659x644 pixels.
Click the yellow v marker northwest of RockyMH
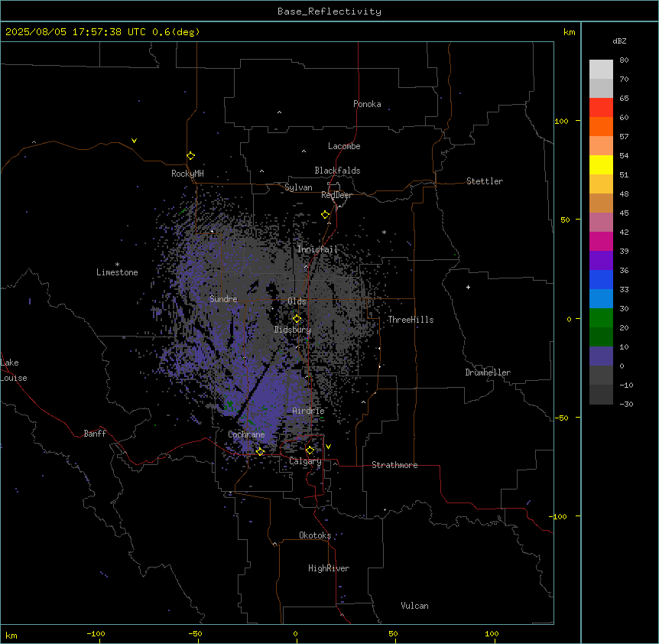[x=134, y=141]
